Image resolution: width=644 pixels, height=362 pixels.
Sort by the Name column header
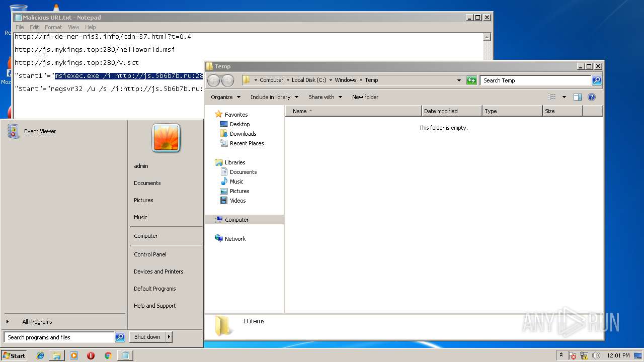354,111
